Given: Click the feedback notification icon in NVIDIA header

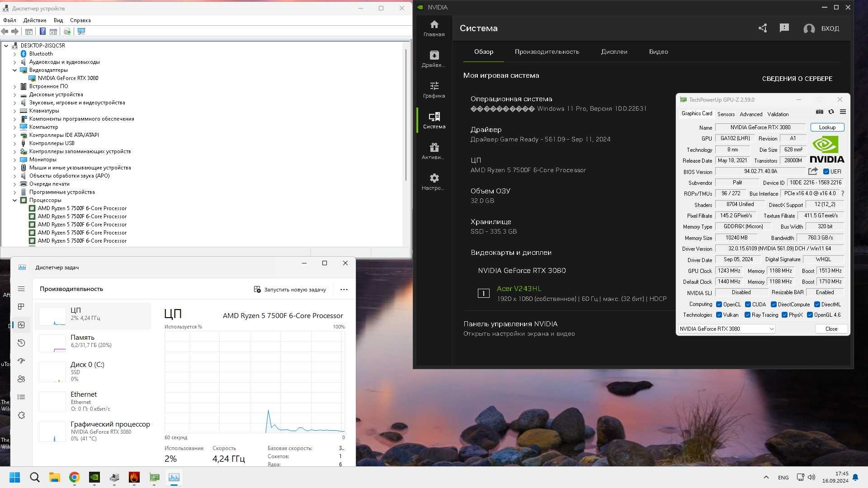Looking at the screenshot, I should (x=784, y=28).
